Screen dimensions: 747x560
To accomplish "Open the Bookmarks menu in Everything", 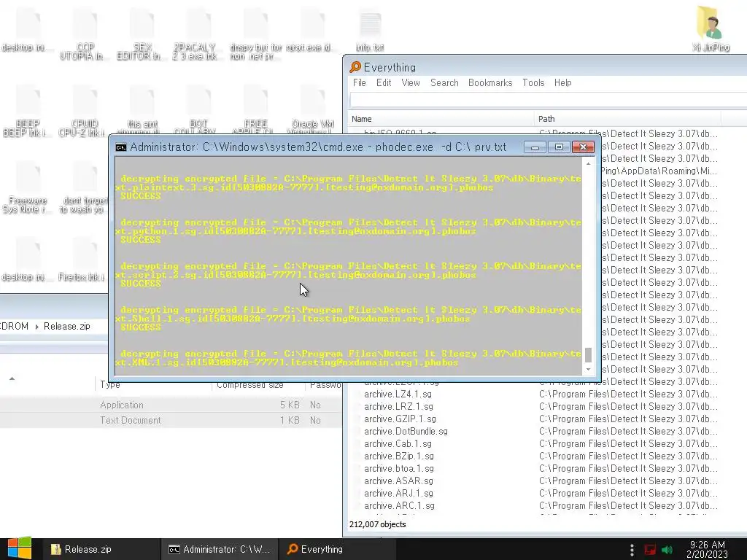I will pyautogui.click(x=490, y=83).
